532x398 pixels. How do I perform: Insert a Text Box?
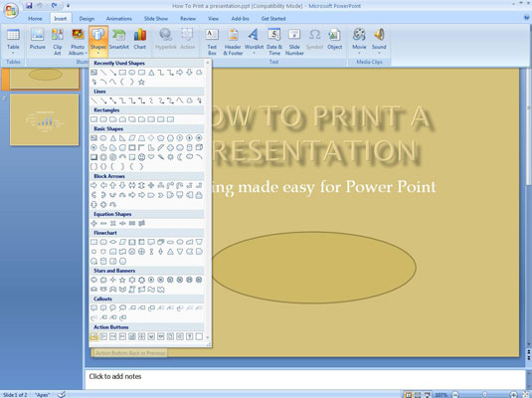(212, 42)
